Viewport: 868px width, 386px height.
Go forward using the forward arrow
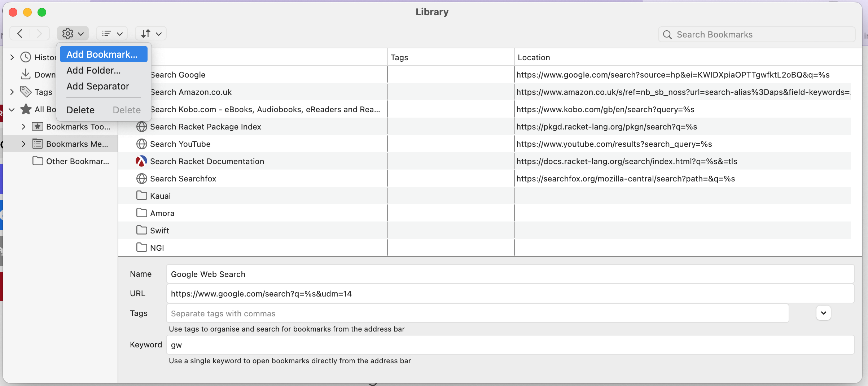tap(39, 34)
